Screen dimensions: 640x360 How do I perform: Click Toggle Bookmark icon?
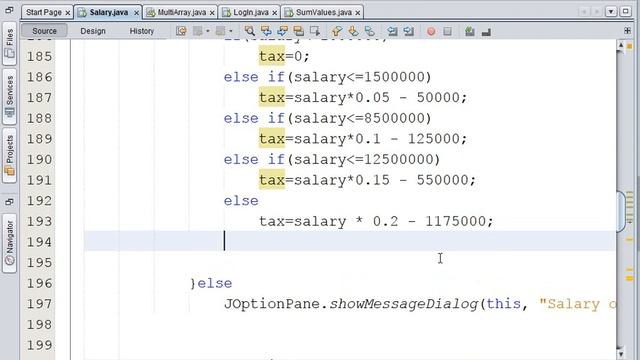click(370, 31)
